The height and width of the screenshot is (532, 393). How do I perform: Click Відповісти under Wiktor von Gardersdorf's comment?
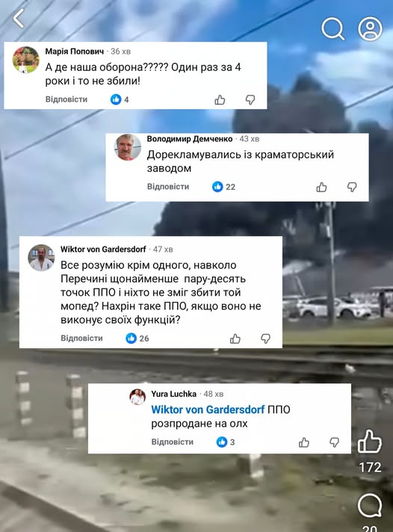[x=81, y=338]
